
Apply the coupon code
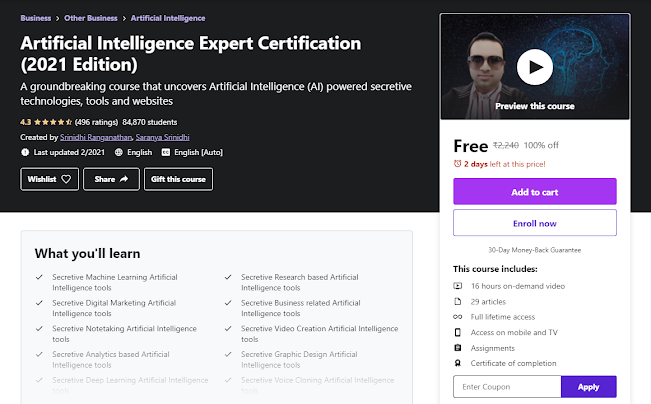click(589, 387)
